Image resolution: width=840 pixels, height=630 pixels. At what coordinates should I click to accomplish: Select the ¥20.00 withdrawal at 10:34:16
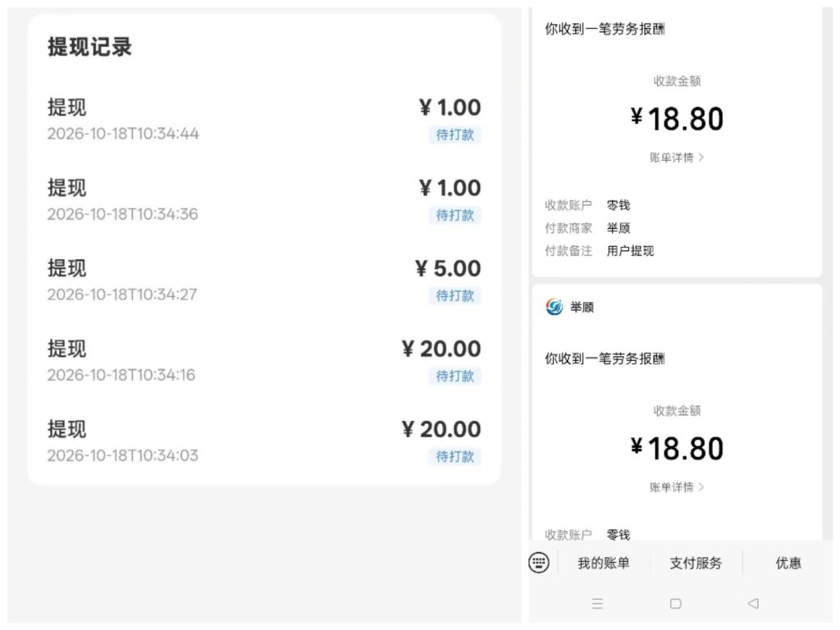(264, 361)
